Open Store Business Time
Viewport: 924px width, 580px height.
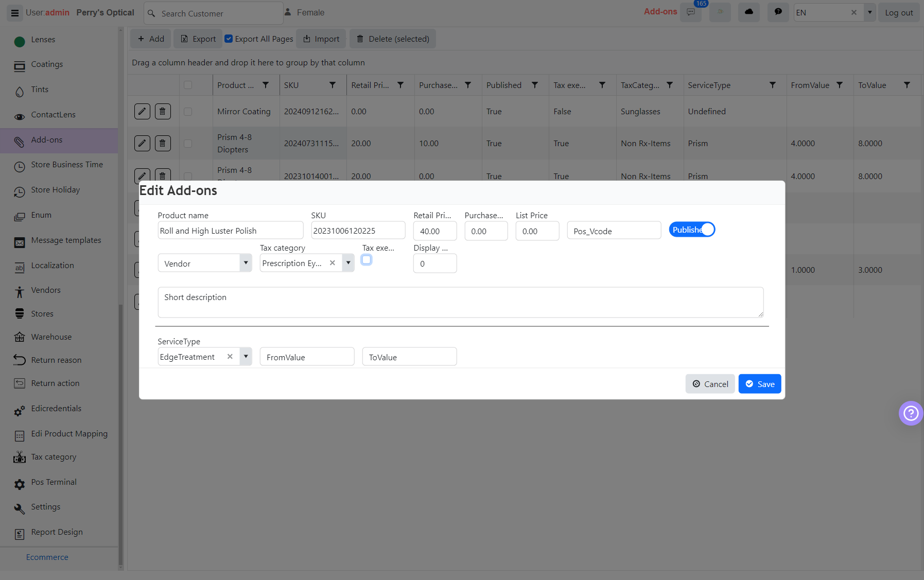(x=67, y=165)
